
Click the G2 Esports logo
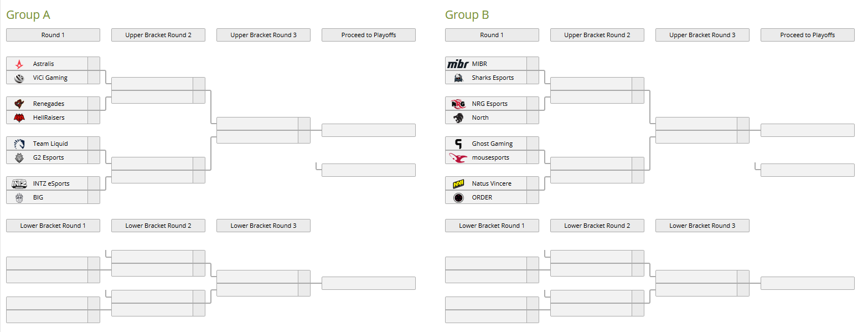tap(19, 157)
